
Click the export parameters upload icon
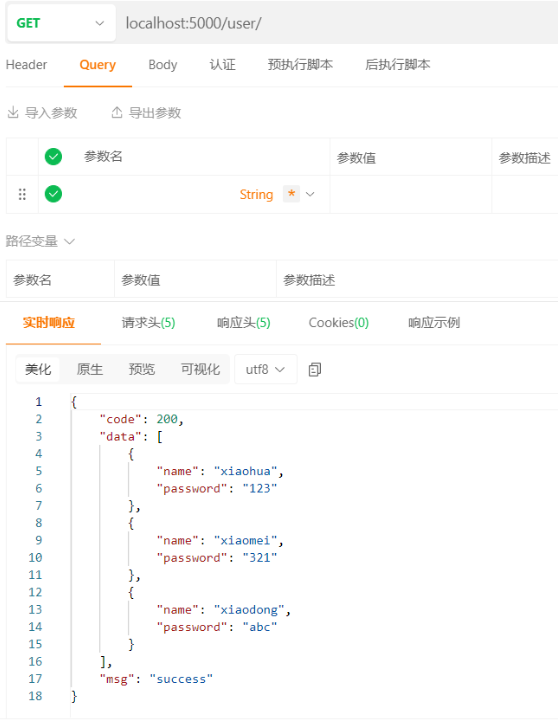[x=117, y=112]
